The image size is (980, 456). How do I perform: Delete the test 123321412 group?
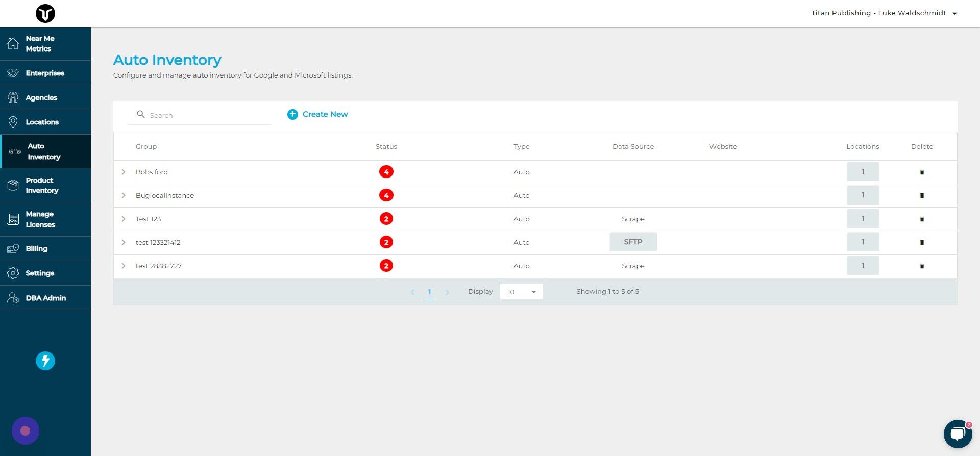click(x=922, y=243)
